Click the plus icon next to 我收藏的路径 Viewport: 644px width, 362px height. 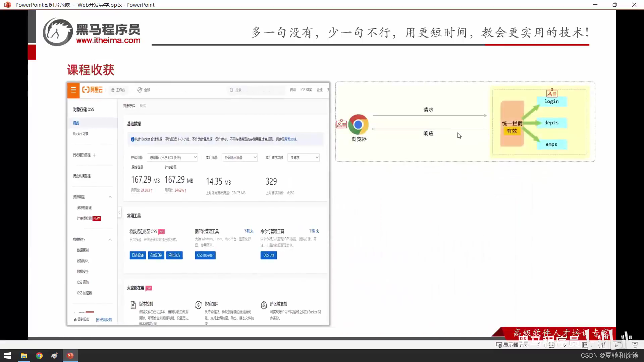[x=94, y=155]
